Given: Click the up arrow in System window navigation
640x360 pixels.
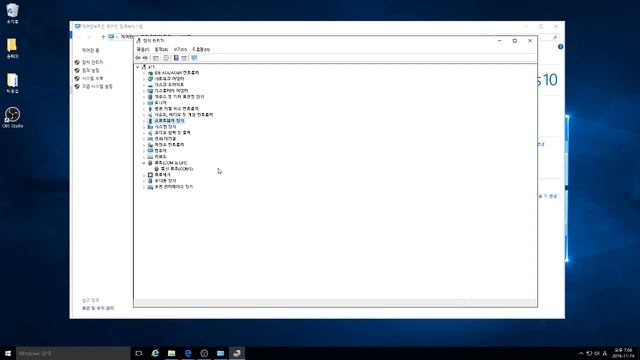Looking at the screenshot, I should coord(103,37).
